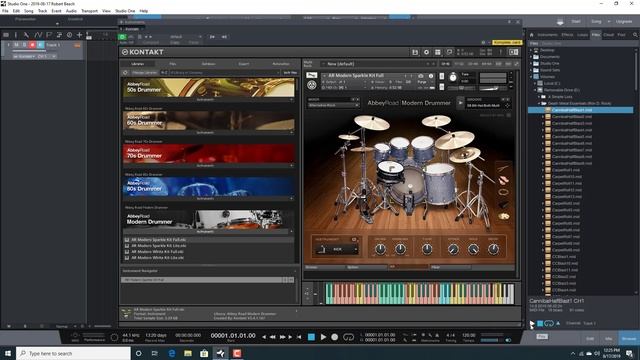Click the Start button at top right
This screenshot has width=640, height=360.
tap(576, 22)
